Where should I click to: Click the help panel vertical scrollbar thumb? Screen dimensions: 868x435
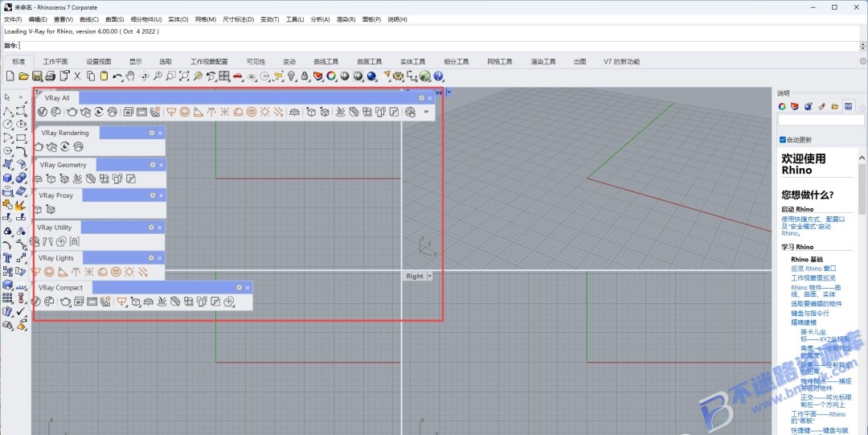pos(862,188)
